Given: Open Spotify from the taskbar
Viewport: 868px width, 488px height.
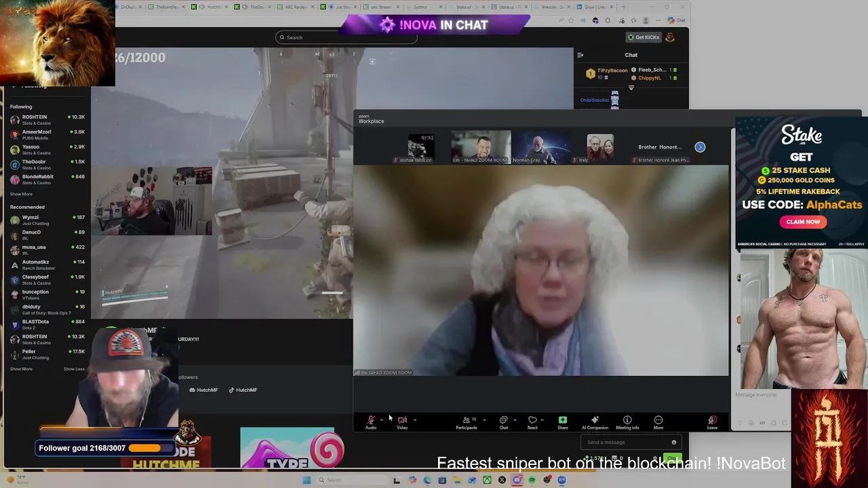Looking at the screenshot, I should 532,480.
